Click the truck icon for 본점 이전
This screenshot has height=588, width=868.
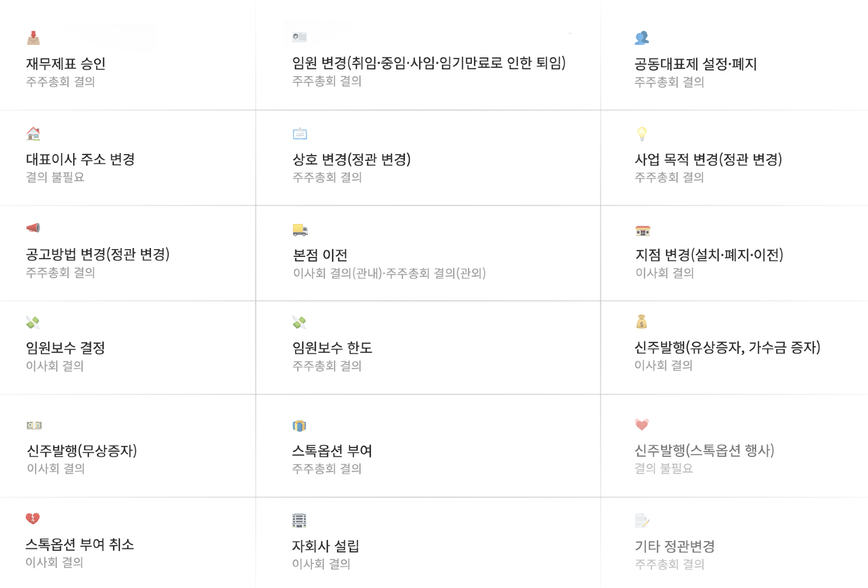point(300,230)
